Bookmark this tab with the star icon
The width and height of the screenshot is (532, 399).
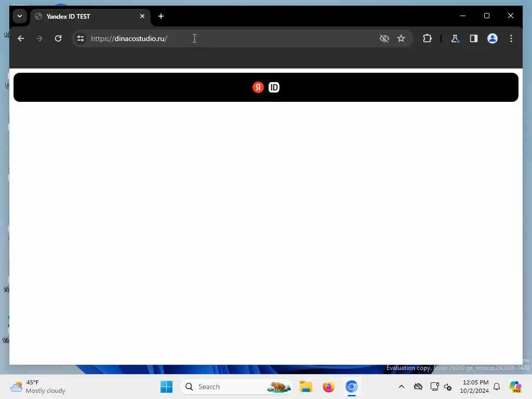[401, 38]
